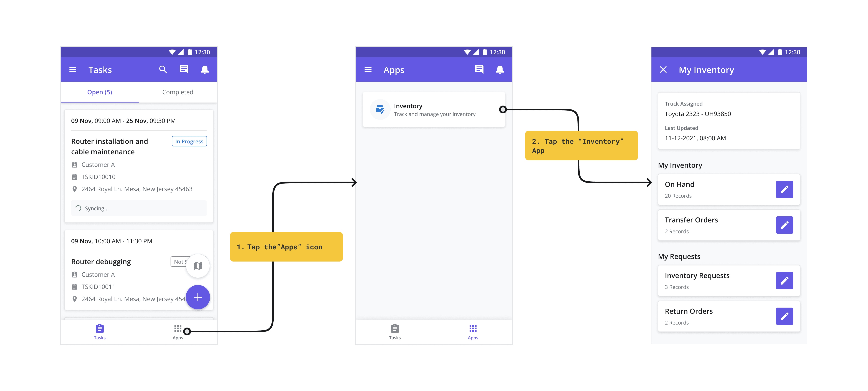868x391 pixels.
Task: Open the chat icon on the Apps screen
Action: [479, 70]
